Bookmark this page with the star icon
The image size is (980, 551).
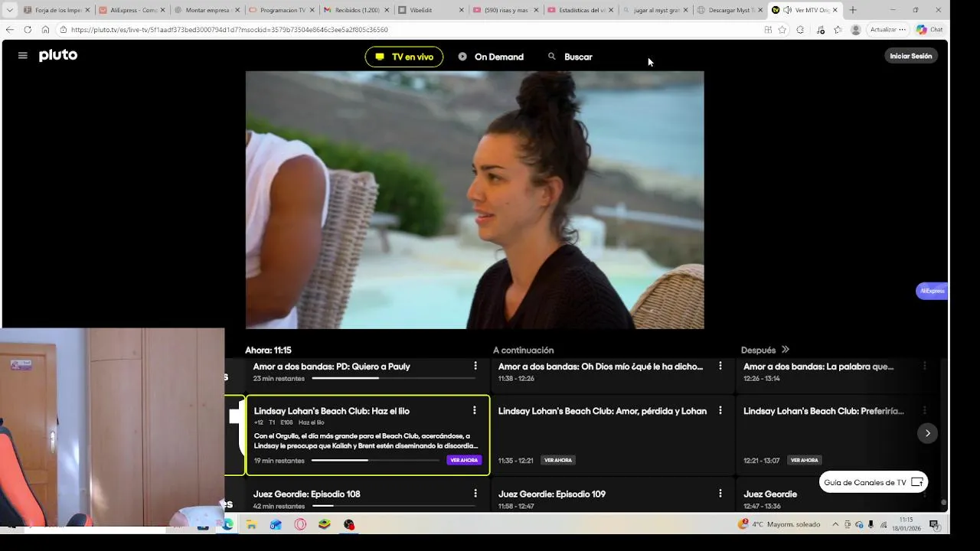782,30
